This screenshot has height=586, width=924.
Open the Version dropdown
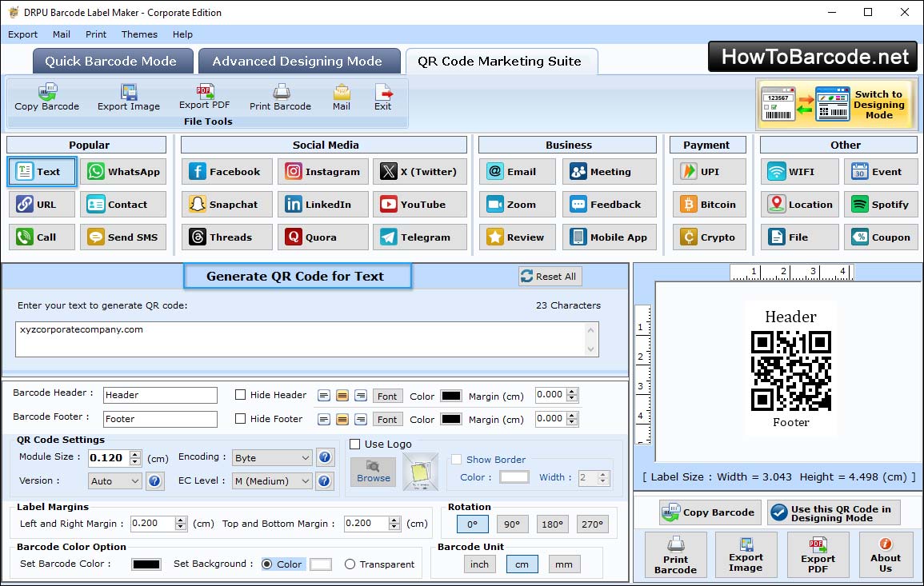(x=115, y=481)
